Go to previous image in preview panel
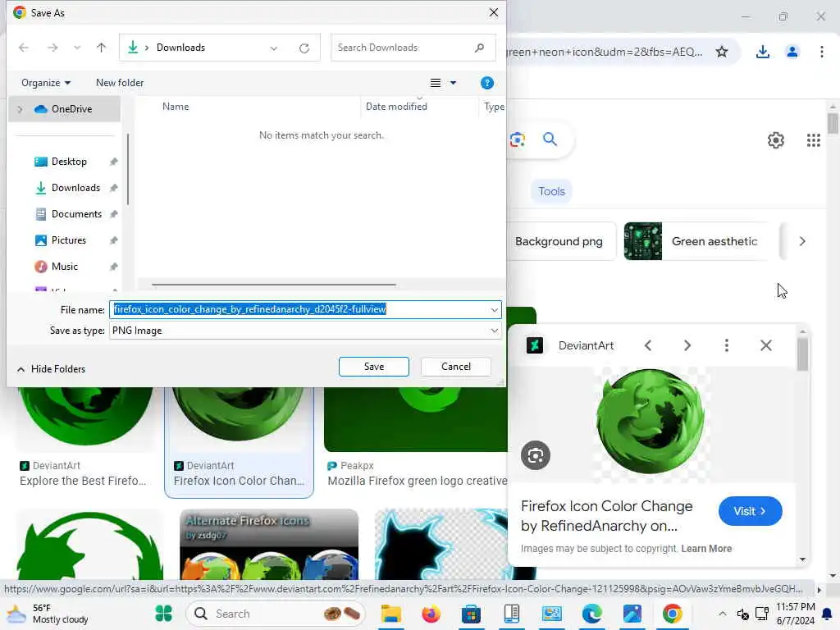The width and height of the screenshot is (840, 630). pos(648,345)
